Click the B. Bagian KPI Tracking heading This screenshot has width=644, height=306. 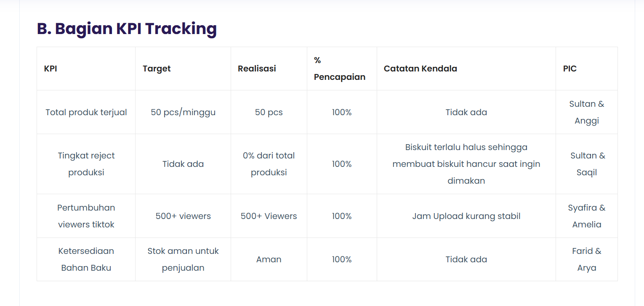(x=127, y=29)
